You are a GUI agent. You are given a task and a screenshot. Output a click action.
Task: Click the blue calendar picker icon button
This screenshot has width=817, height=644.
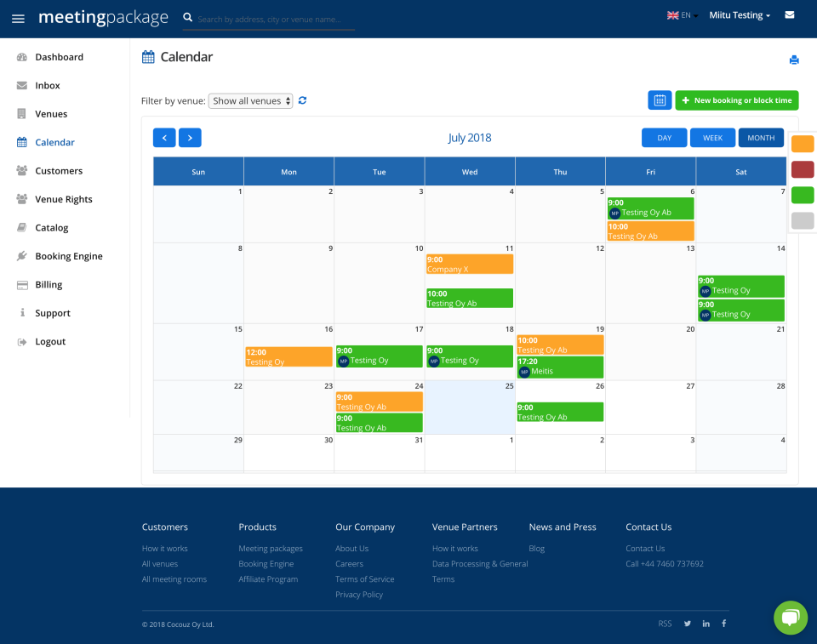(x=660, y=100)
